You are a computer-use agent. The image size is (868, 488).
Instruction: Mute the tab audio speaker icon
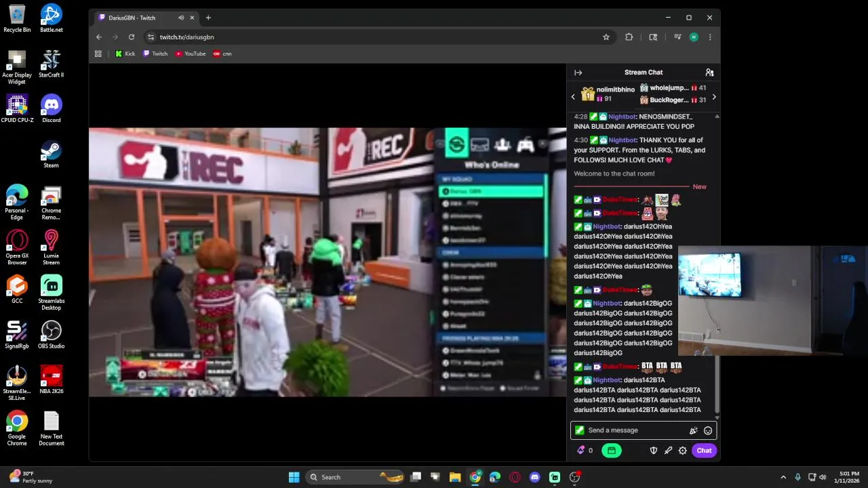pos(180,18)
